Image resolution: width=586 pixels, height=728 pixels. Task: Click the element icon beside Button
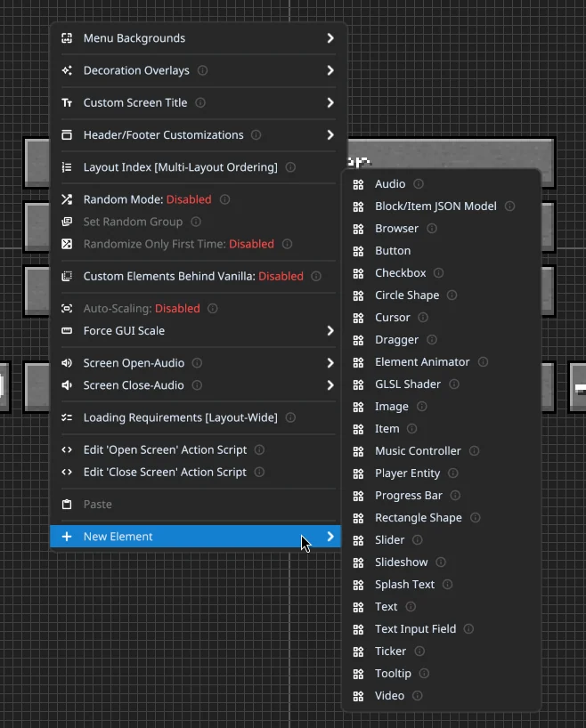(x=358, y=251)
